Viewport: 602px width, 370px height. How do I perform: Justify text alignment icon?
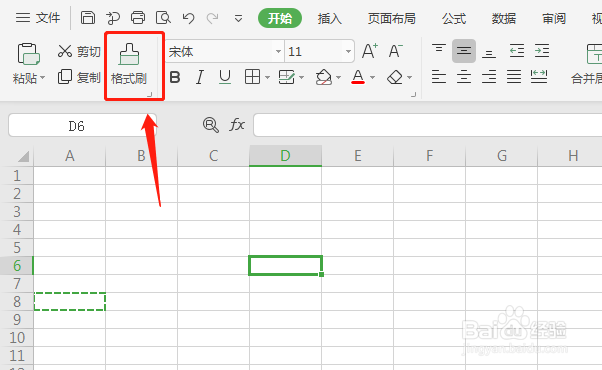(514, 77)
